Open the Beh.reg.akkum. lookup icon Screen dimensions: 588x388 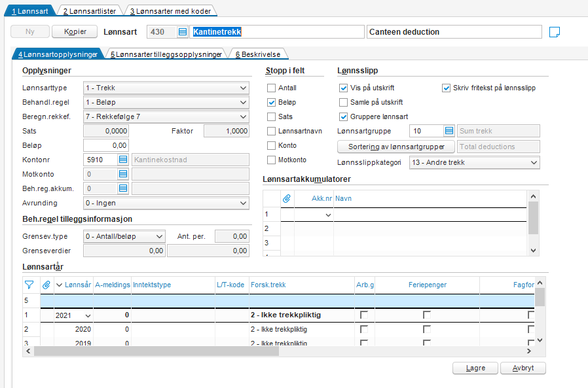tap(123, 188)
